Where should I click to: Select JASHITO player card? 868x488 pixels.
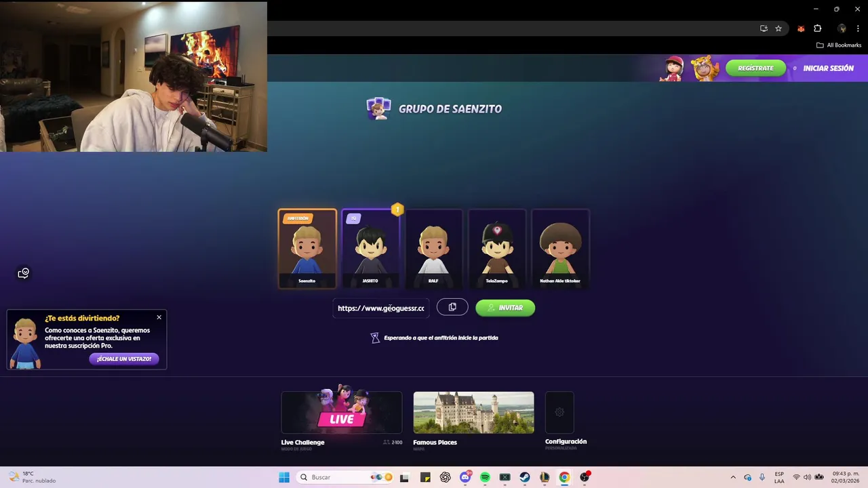[370, 249]
